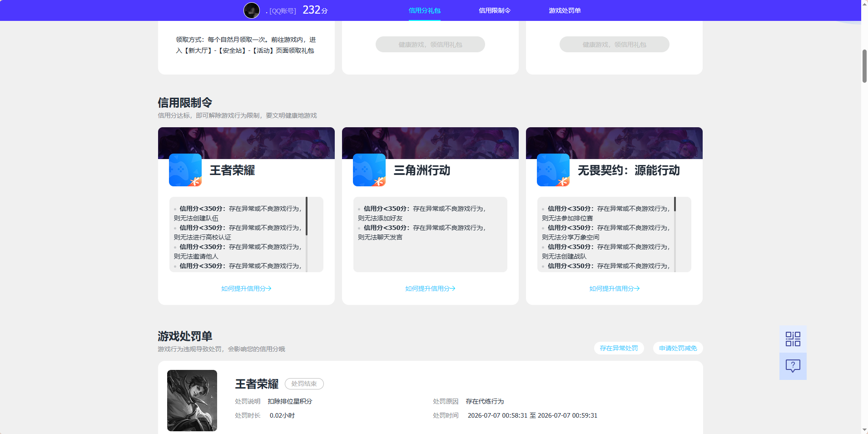This screenshot has width=868, height=434.
Task: Open 如何提升信用分 link under 无畏契约
Action: (x=614, y=289)
